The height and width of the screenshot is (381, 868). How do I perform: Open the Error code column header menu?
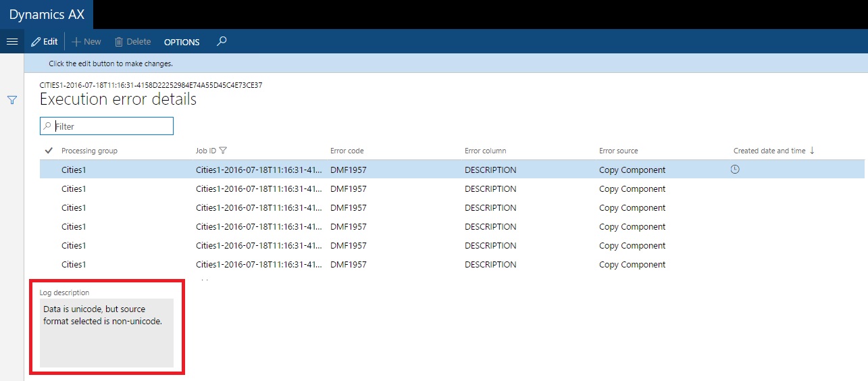click(x=347, y=151)
